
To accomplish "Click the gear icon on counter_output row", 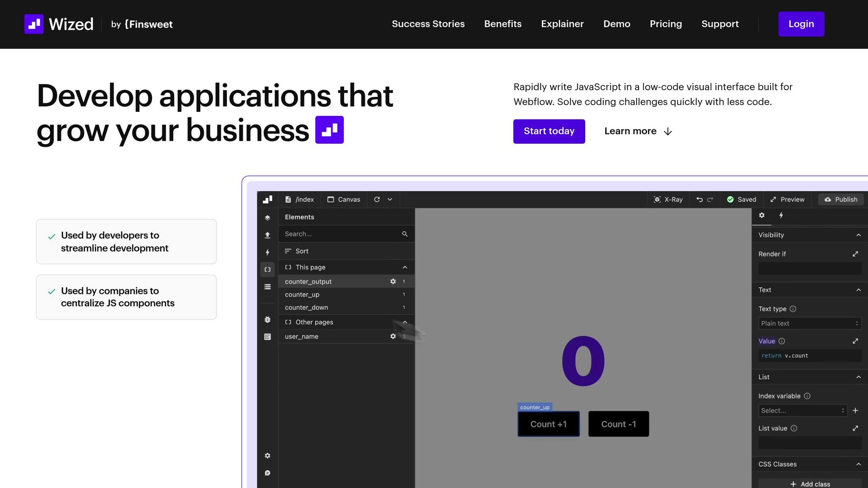I will click(393, 282).
